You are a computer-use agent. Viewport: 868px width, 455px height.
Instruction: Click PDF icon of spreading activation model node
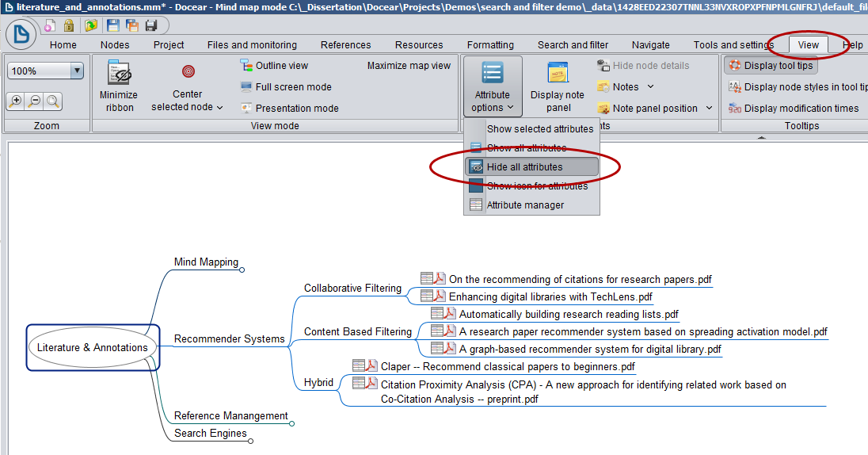451,331
